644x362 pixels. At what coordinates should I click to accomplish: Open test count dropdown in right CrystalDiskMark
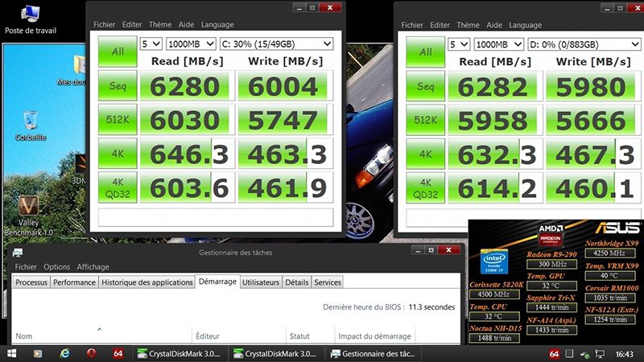tap(459, 44)
